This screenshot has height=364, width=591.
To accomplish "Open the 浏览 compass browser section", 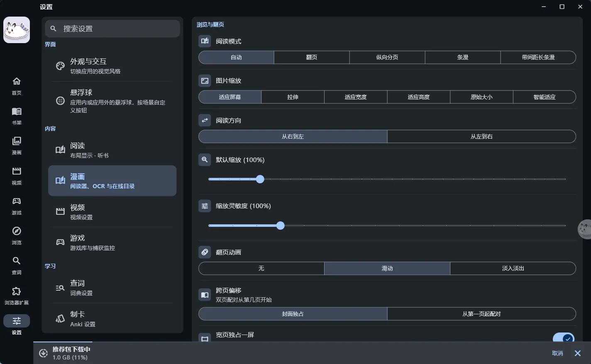I will pyautogui.click(x=17, y=235).
